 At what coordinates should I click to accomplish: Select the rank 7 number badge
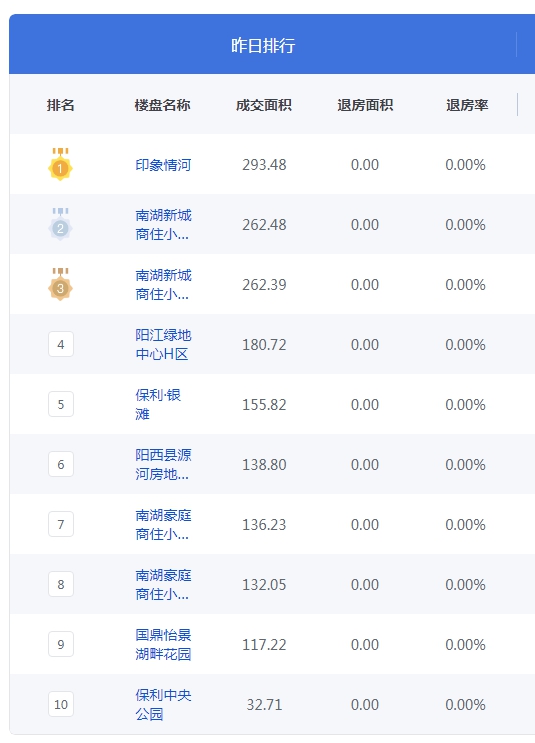61,524
